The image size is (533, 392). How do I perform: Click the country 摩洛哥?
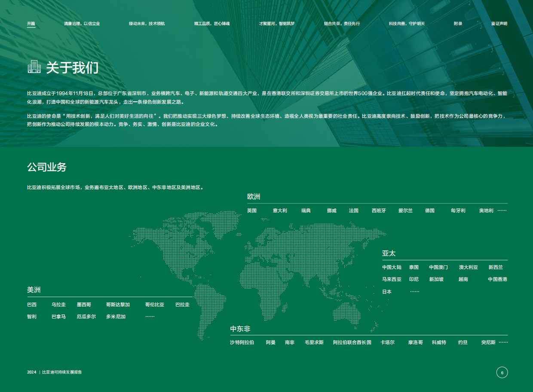(x=416, y=342)
